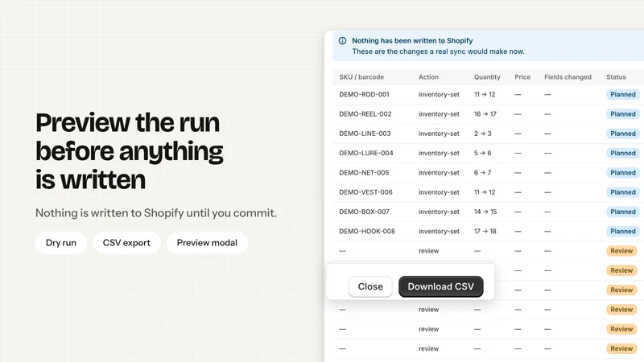
Task: Click quantity 16 → 17 in DEMO-REEL-002 row
Action: coord(485,114)
